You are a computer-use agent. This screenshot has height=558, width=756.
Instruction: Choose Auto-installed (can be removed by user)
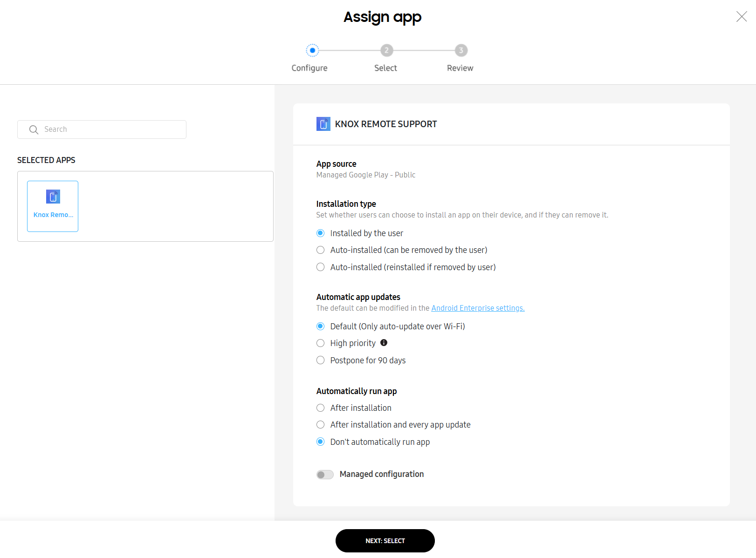pyautogui.click(x=320, y=250)
